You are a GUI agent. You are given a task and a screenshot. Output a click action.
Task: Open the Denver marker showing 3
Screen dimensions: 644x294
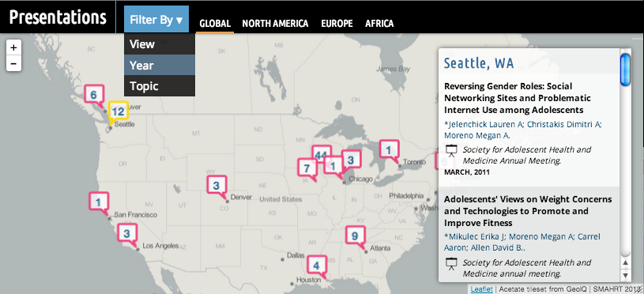[217, 186]
